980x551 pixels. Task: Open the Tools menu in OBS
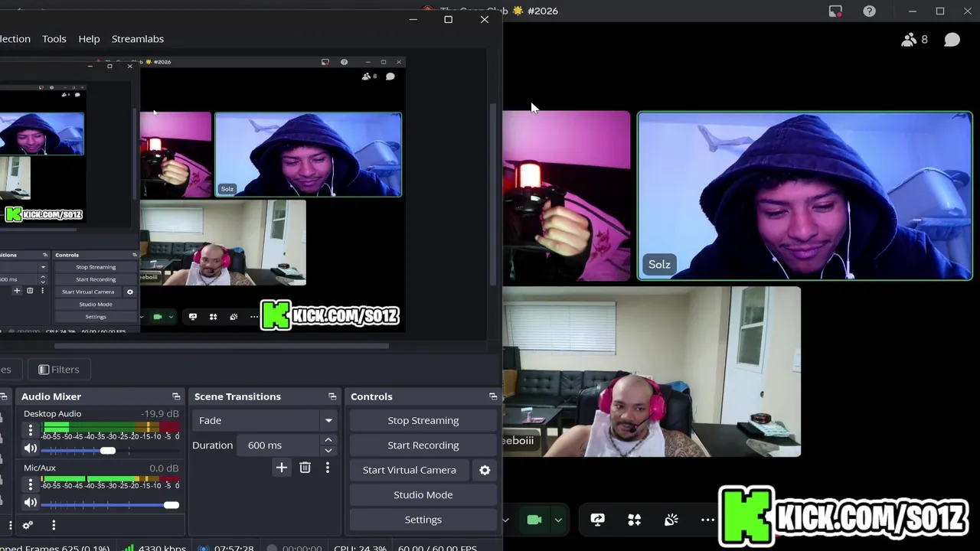(x=54, y=38)
